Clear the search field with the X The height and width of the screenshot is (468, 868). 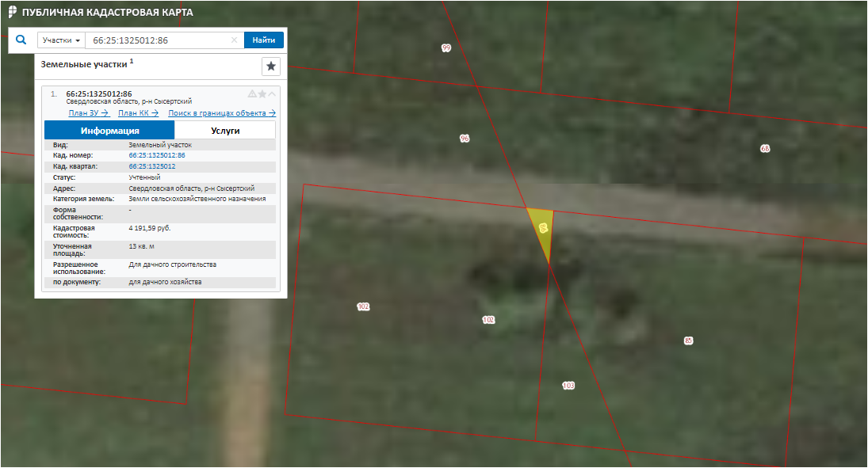(234, 40)
